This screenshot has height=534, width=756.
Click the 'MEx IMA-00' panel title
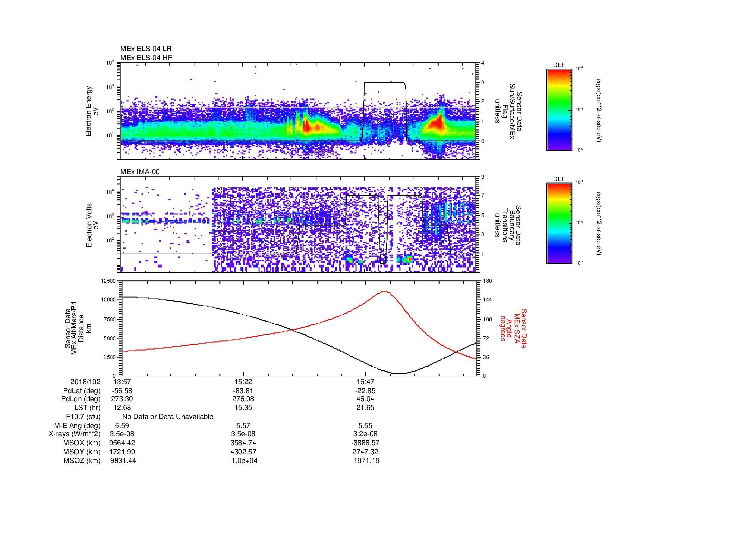[140, 172]
